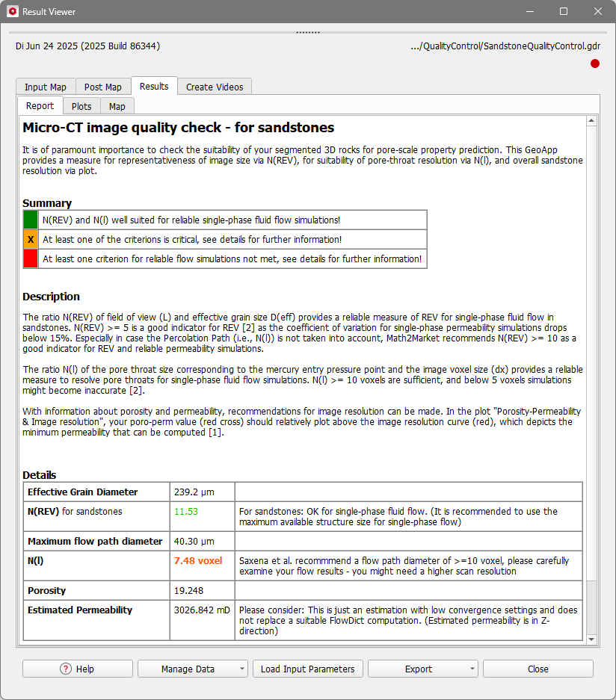Click the Effective Grain Diameter label cell
Viewport: 616px width, 700px height.
coord(96,492)
